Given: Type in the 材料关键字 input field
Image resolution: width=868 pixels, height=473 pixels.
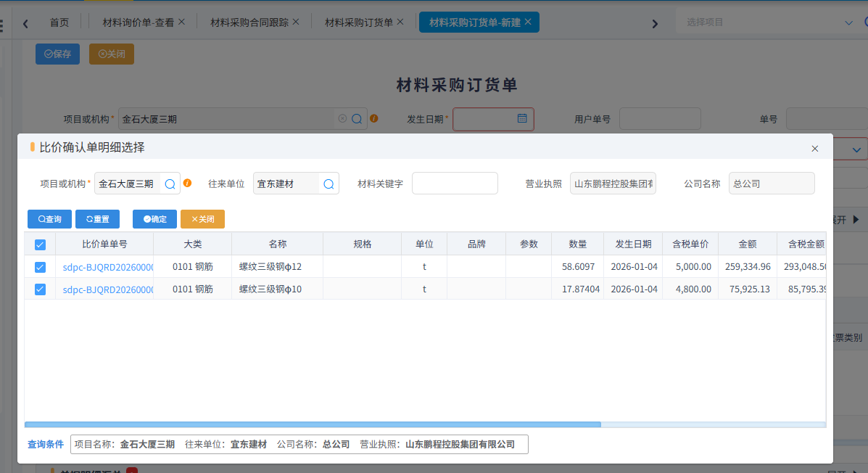Looking at the screenshot, I should [x=455, y=183].
